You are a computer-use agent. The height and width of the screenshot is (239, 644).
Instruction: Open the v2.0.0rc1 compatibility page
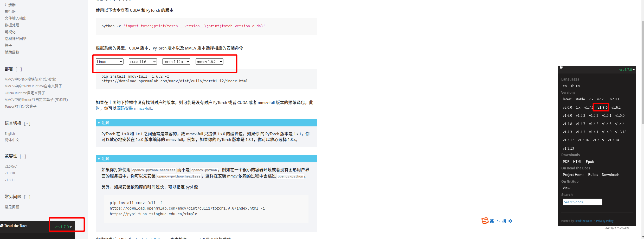11,166
